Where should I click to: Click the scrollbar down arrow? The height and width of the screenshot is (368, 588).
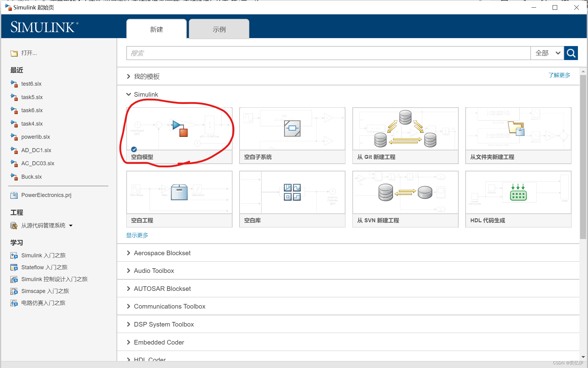pyautogui.click(x=583, y=357)
